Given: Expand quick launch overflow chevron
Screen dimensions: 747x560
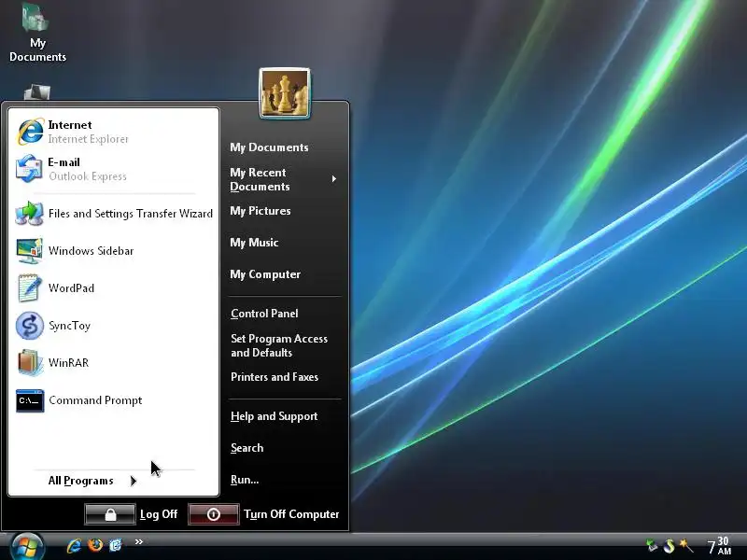Looking at the screenshot, I should pyautogui.click(x=138, y=541).
